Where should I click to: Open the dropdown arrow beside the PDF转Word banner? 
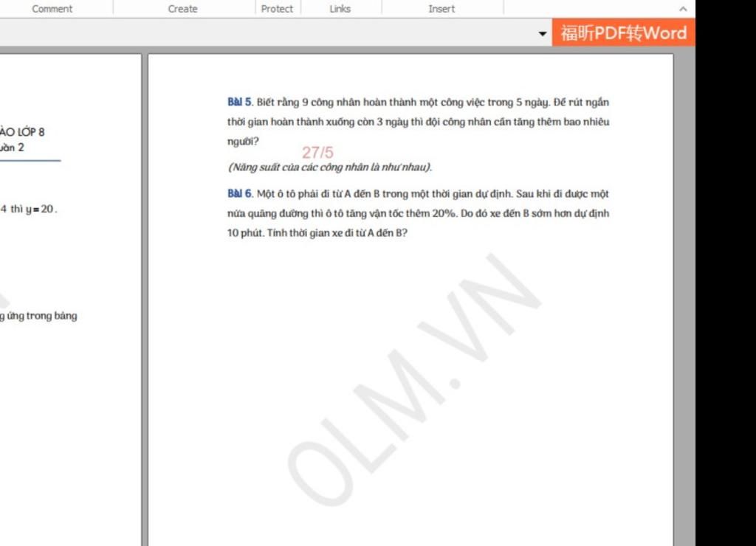pos(543,34)
